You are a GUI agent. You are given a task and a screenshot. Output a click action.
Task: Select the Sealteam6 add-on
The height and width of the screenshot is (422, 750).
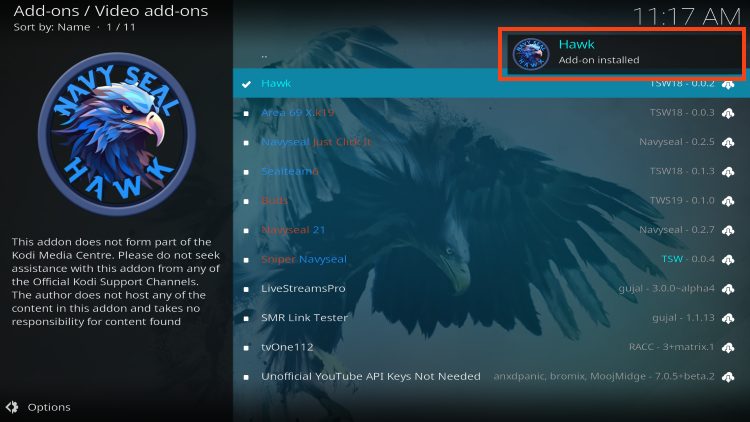click(491, 171)
